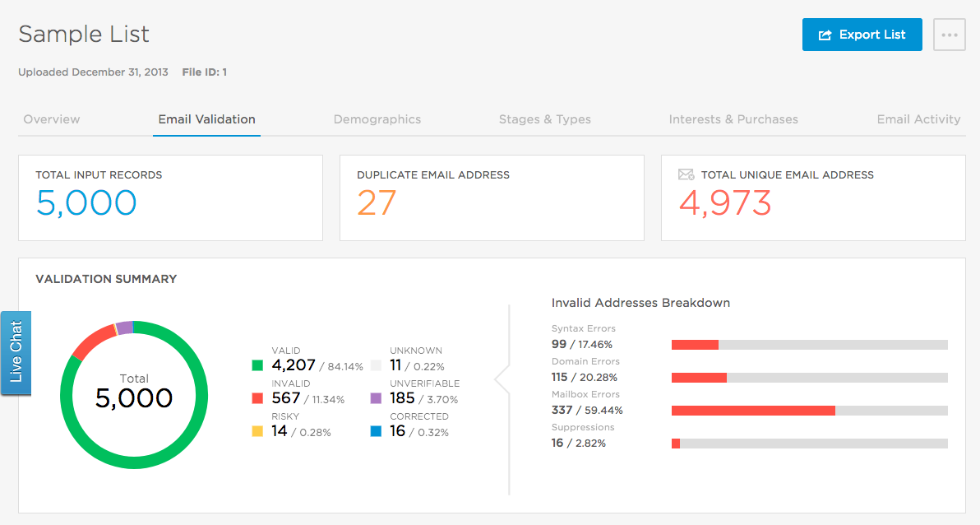Click the Uploaded December 31, 2013 text
Viewport: 980px width, 525px height.
point(93,72)
